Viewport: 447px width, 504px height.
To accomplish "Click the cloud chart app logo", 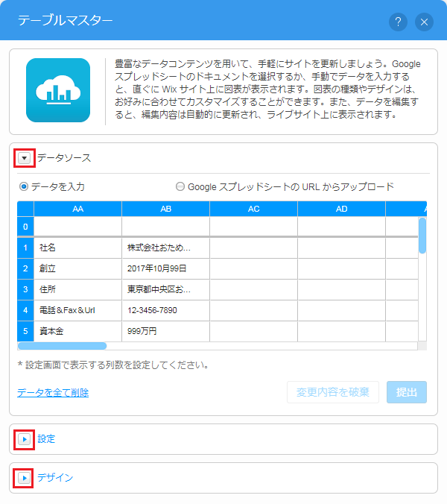I will coord(58,90).
